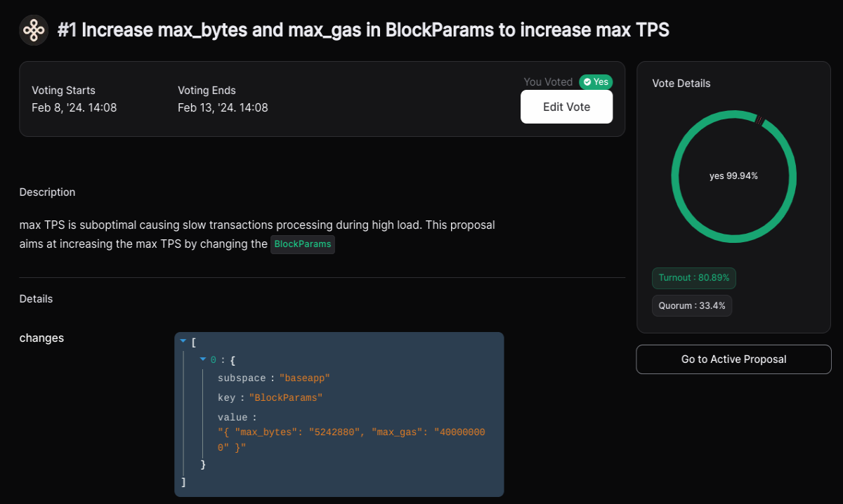The height and width of the screenshot is (504, 843).
Task: Click the Go to Active Proposal button
Action: pos(733,359)
